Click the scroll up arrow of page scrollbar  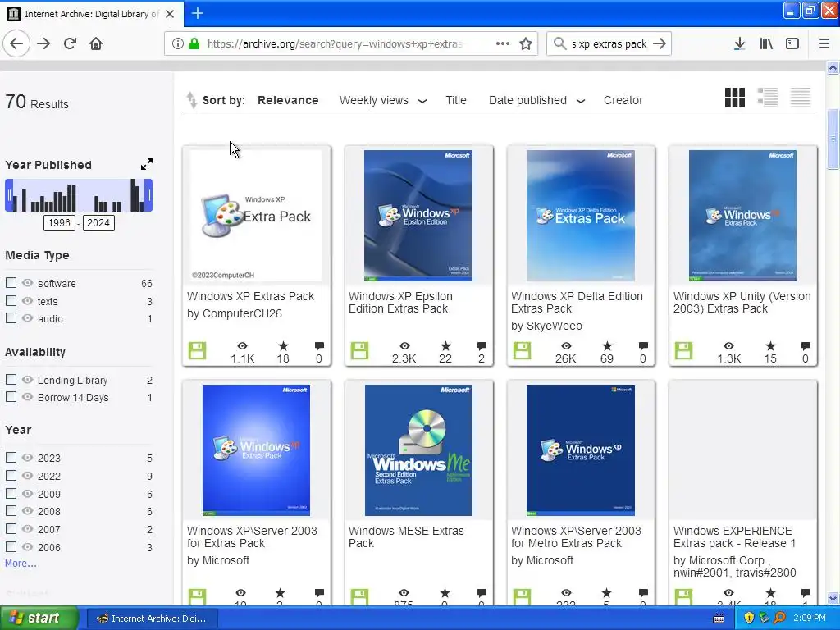(x=833, y=67)
